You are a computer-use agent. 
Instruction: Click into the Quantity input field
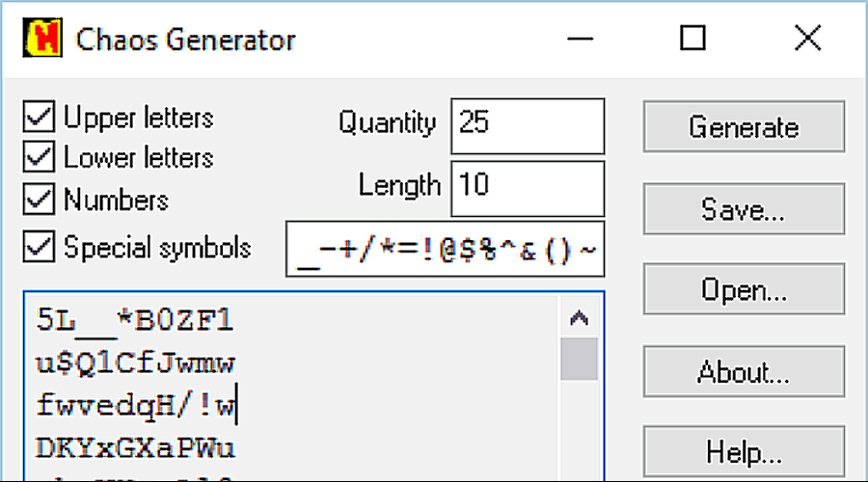(527, 125)
